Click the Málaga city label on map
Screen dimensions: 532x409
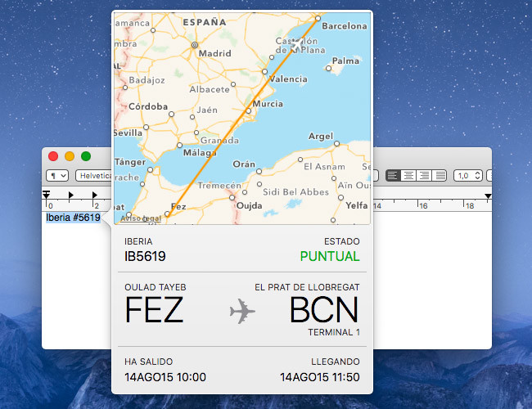pyautogui.click(x=200, y=153)
